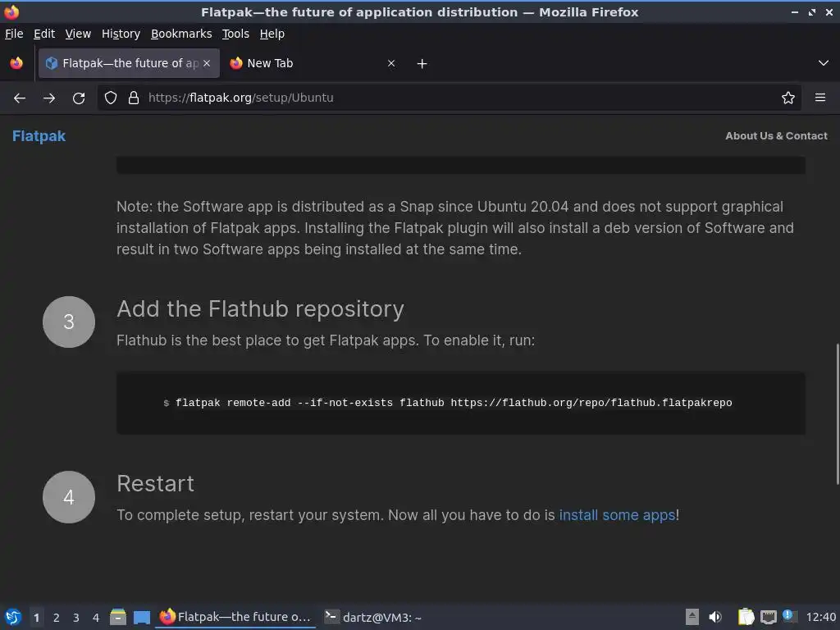Reload the current page
Image resolution: width=840 pixels, height=630 pixels.
[x=79, y=98]
